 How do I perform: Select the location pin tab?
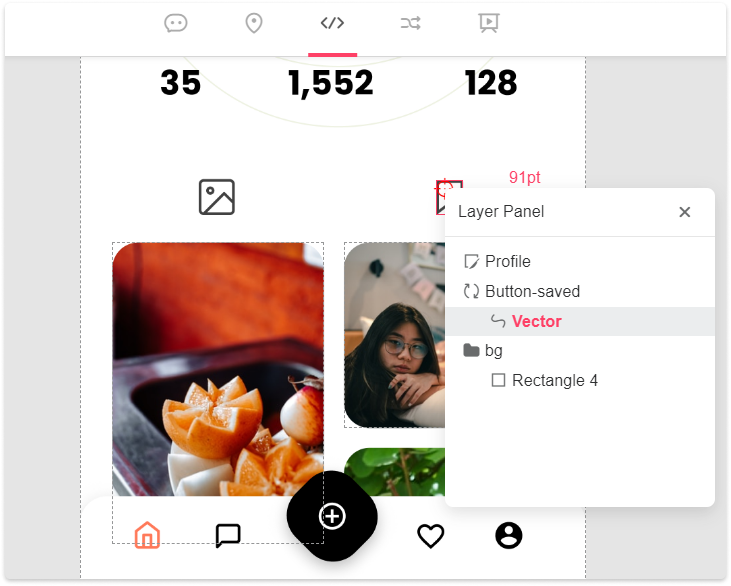pos(254,23)
